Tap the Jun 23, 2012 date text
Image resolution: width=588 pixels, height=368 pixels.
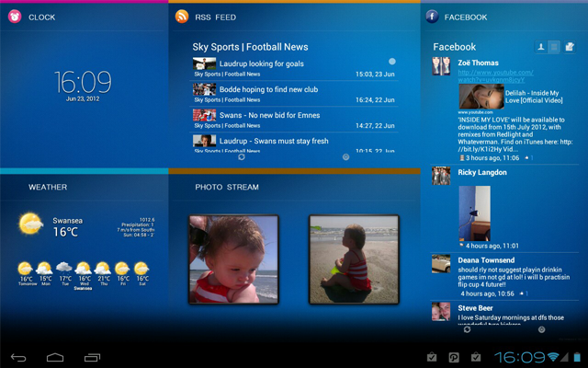83,98
